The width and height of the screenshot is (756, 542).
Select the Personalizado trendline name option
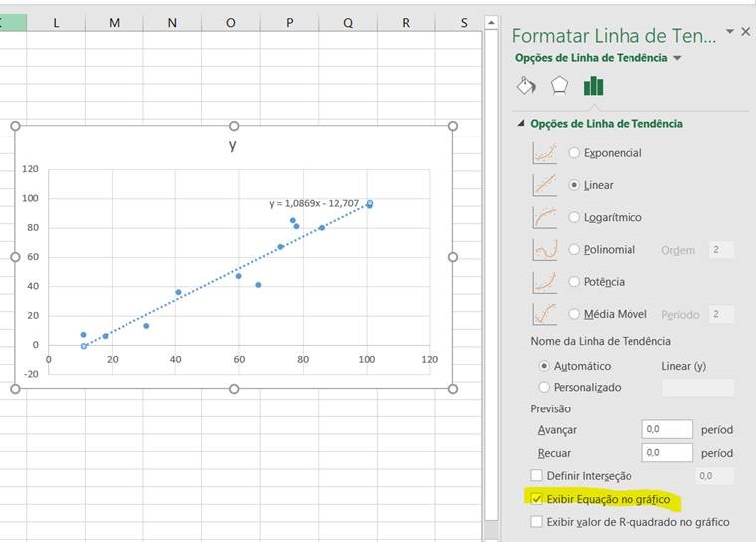(544, 387)
